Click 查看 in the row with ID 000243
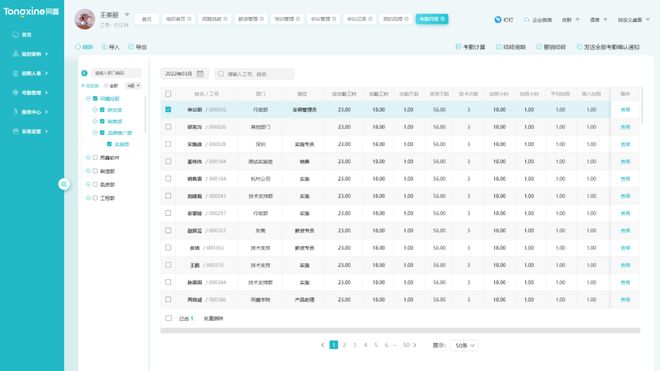 [x=625, y=196]
